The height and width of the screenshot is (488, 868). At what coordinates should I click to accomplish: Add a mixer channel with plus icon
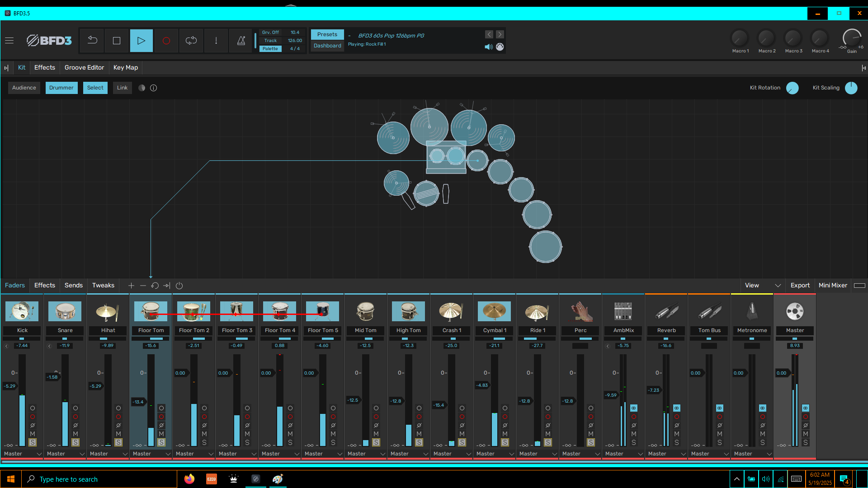(x=131, y=286)
